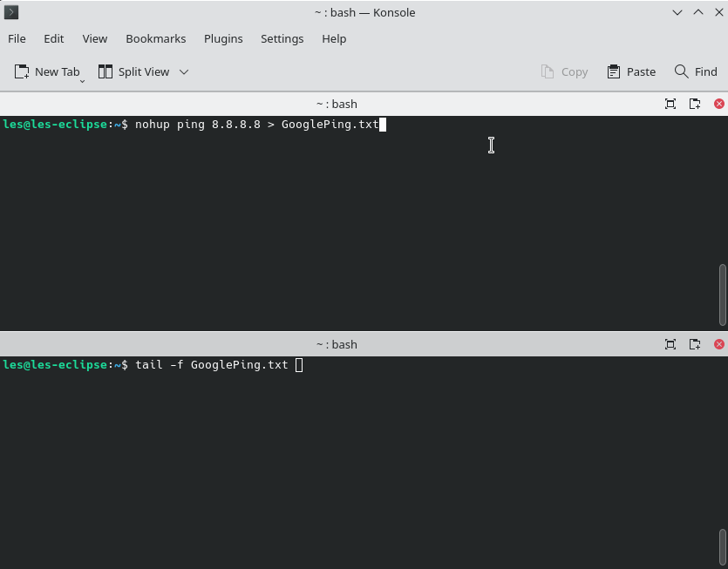Click the Copy icon in toolbar
The width and height of the screenshot is (728, 569).
tap(564, 71)
